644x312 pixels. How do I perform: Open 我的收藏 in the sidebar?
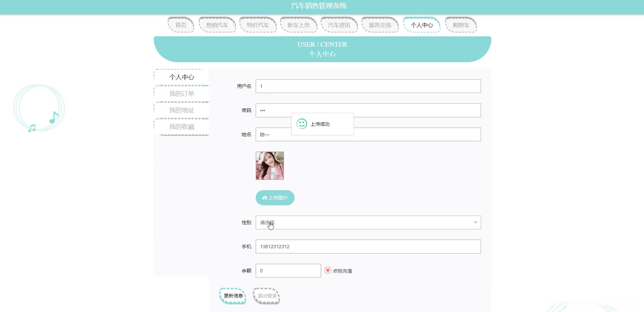(x=182, y=127)
